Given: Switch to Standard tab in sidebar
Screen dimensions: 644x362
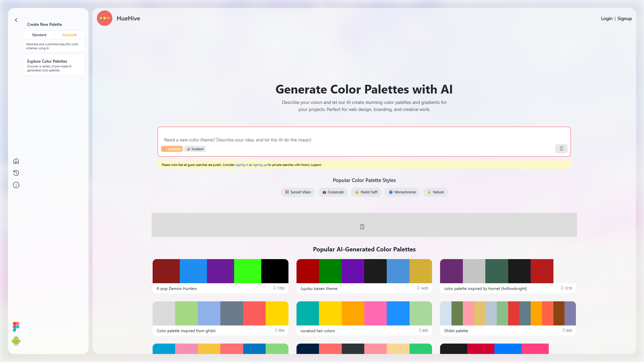Looking at the screenshot, I should (x=39, y=35).
